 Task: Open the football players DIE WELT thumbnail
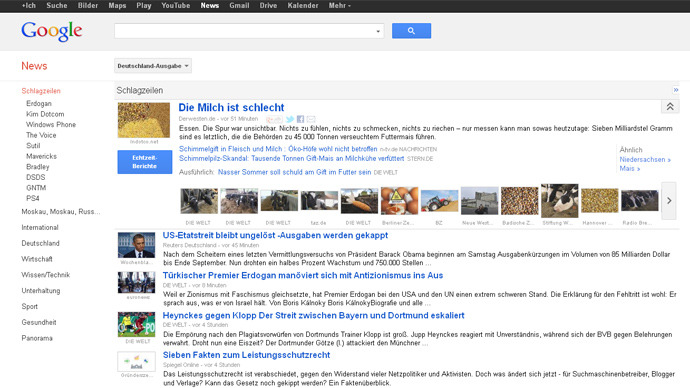pyautogui.click(x=136, y=324)
